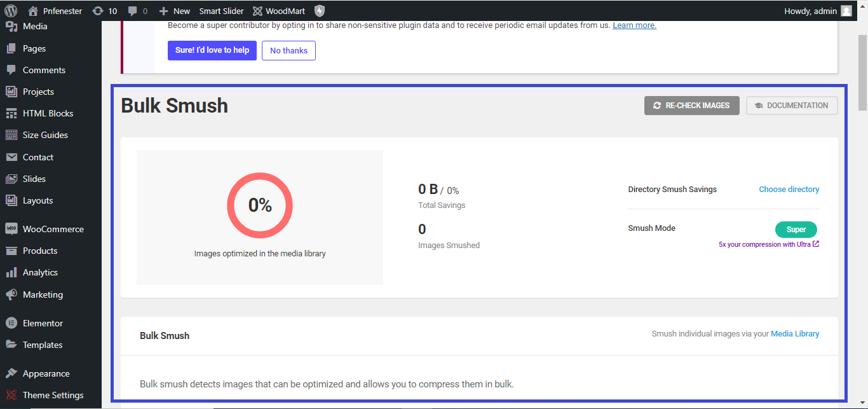868x409 pixels.
Task: Click the comments bubble icon in admin bar
Action: [133, 11]
